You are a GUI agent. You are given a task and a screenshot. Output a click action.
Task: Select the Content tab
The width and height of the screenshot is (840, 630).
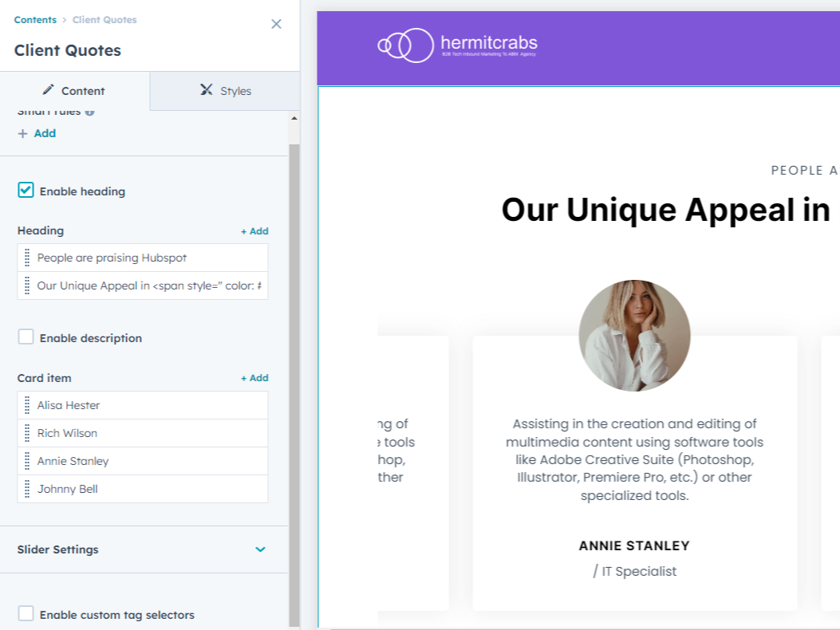click(74, 91)
